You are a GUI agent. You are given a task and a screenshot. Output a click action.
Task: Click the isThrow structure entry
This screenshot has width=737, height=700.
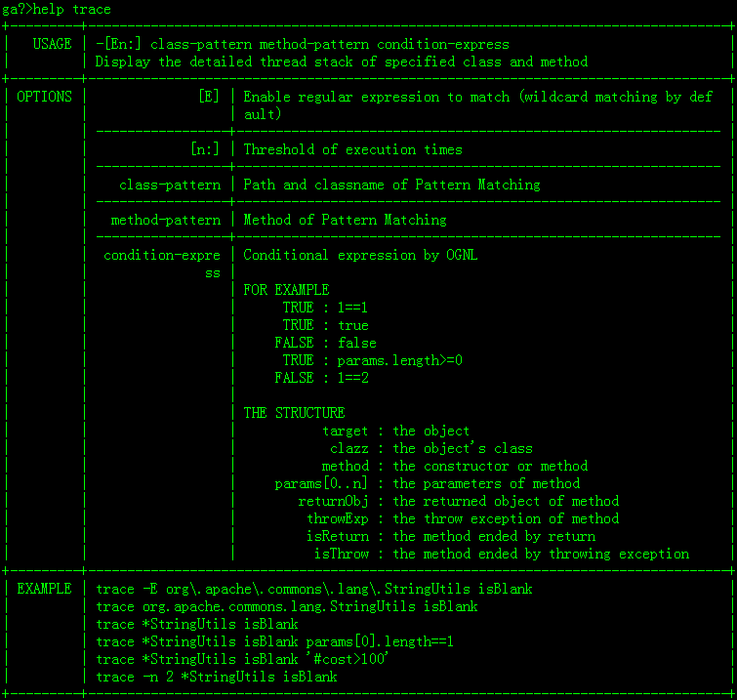(341, 554)
